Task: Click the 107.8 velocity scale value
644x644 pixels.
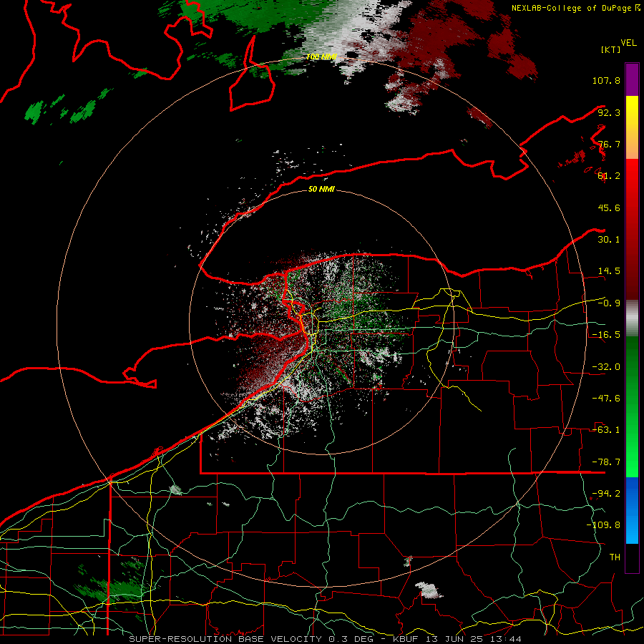Action: (x=606, y=80)
